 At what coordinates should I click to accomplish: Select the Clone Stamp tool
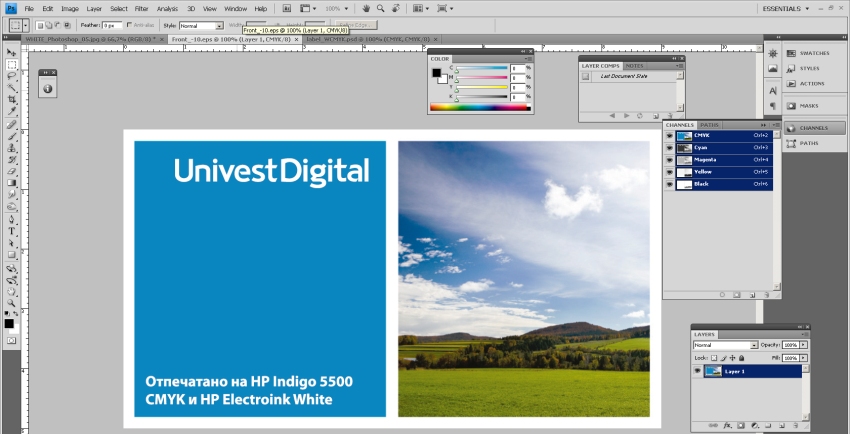(x=11, y=148)
